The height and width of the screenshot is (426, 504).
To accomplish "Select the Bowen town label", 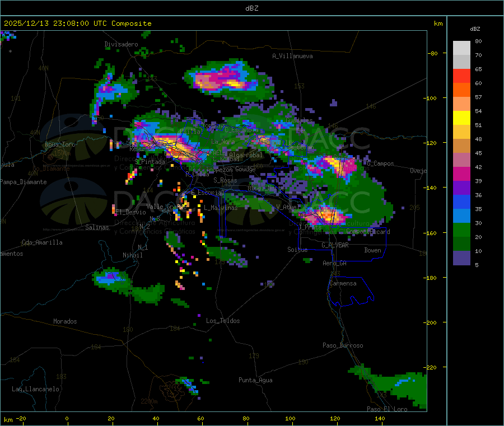I will (x=372, y=250).
